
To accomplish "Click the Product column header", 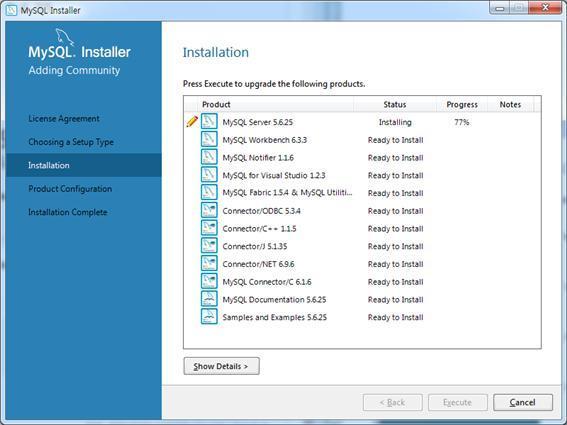I will tap(216, 105).
